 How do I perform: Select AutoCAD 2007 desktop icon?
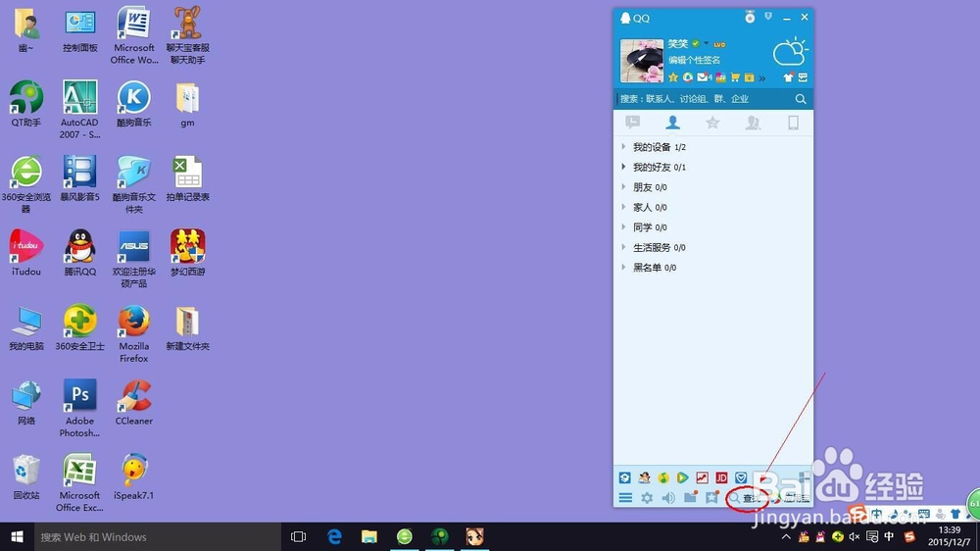tap(80, 110)
